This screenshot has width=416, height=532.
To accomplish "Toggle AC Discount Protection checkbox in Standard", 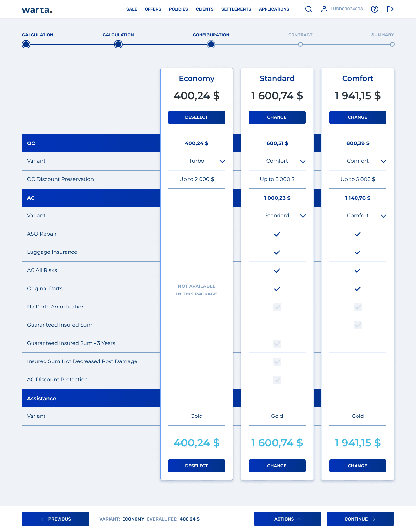I will tap(277, 380).
